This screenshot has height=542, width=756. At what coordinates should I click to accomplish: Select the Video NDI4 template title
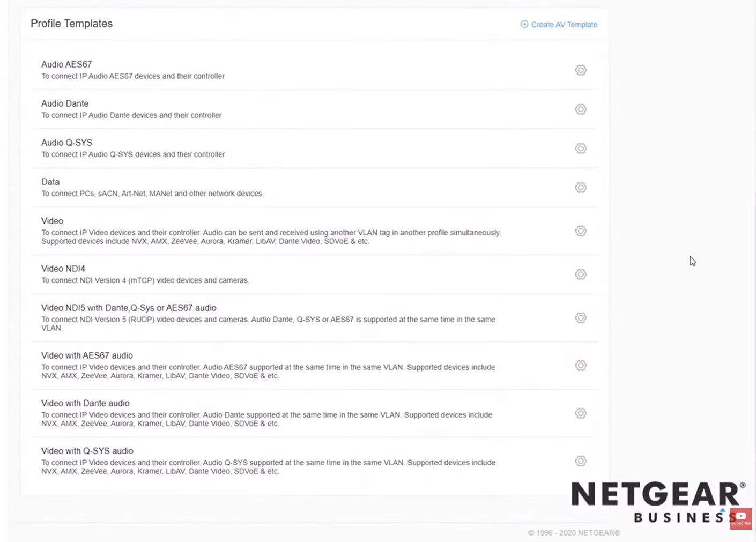coord(63,269)
